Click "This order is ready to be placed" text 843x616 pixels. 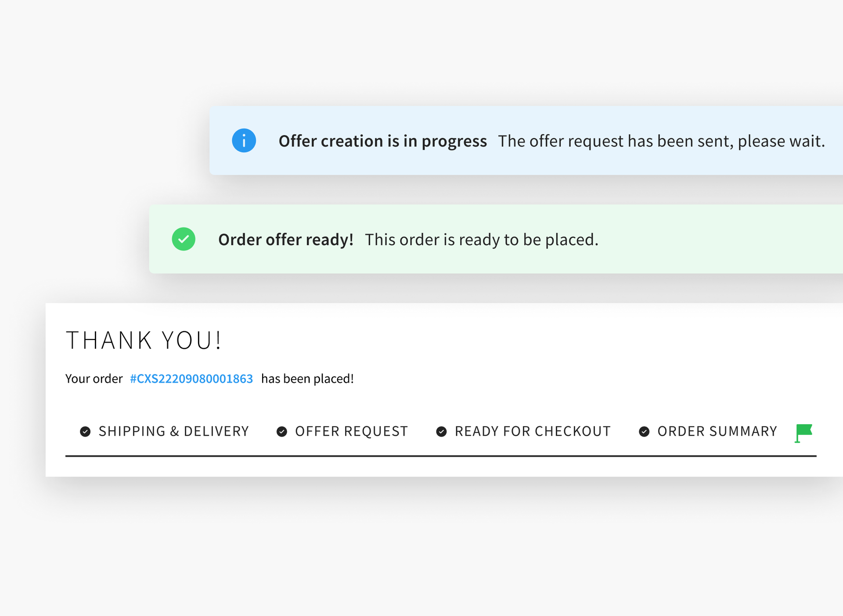482,240
